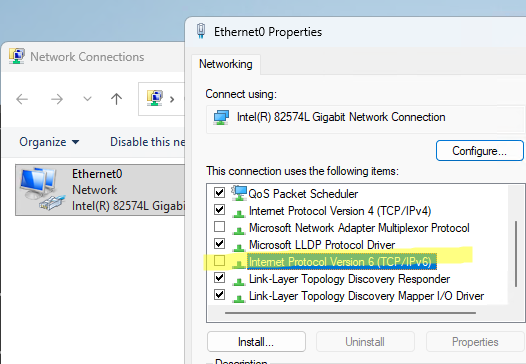526x364 pixels.
Task: Click the Ethernet0 Properties title bar adapter icon
Action: pyautogui.click(x=201, y=31)
